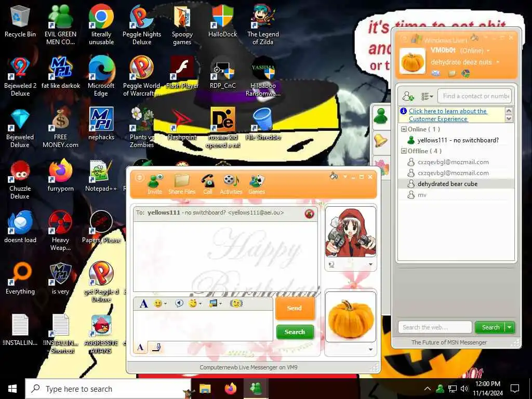Open the wink picker dropdown

pos(201,303)
